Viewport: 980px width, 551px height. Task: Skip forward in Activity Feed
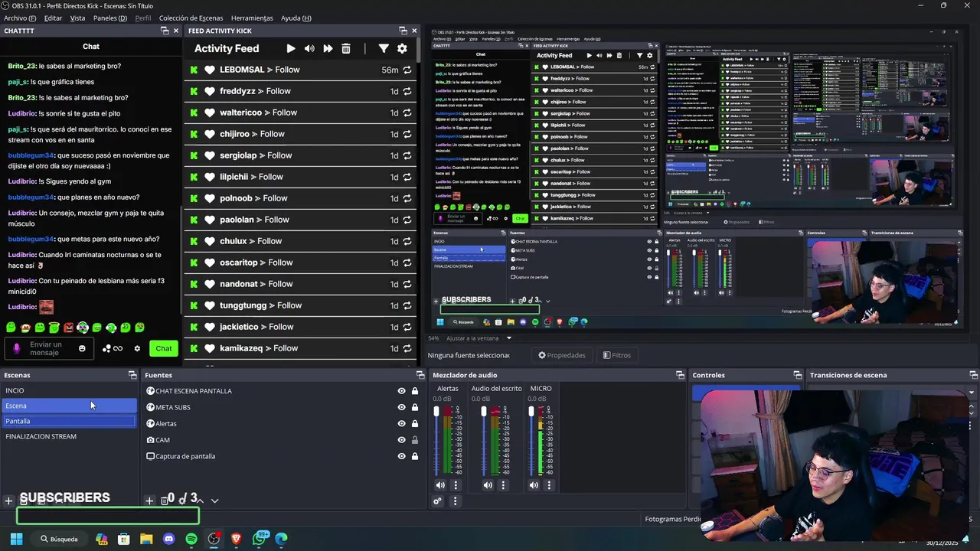328,48
